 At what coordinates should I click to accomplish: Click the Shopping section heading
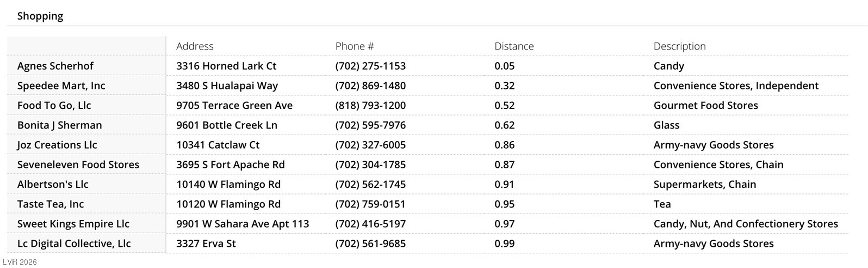[40, 16]
